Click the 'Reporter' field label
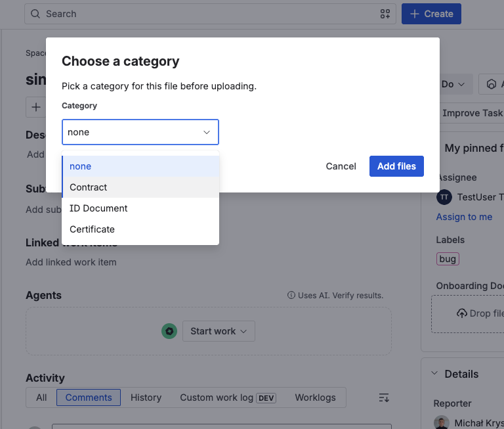 point(452,403)
